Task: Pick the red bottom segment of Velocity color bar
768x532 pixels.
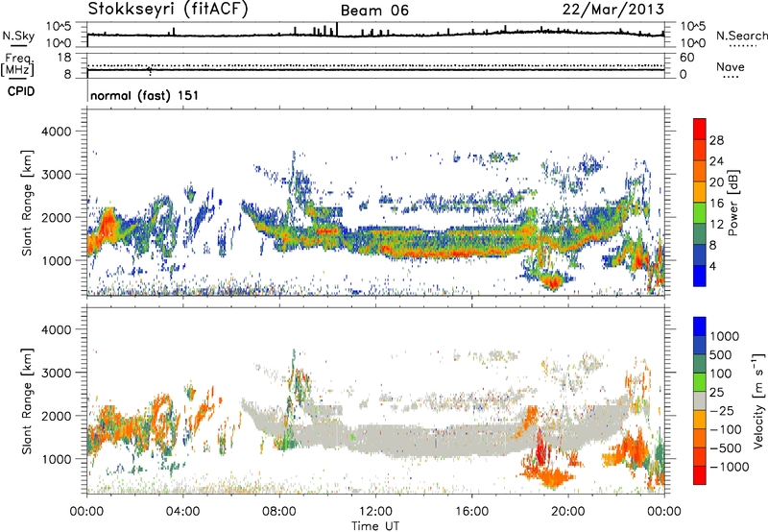Action: tap(700, 475)
